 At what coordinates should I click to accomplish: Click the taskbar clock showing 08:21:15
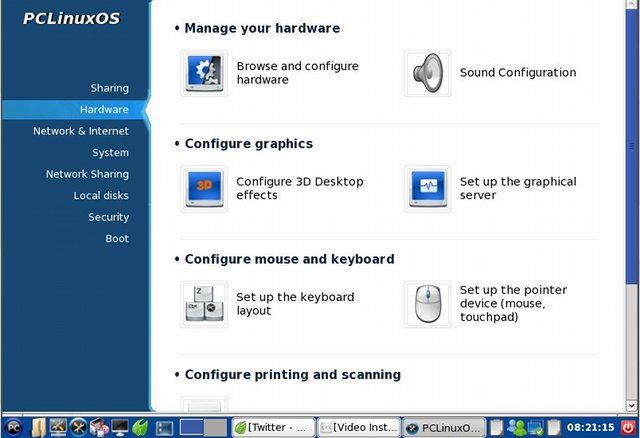pyautogui.click(x=590, y=427)
